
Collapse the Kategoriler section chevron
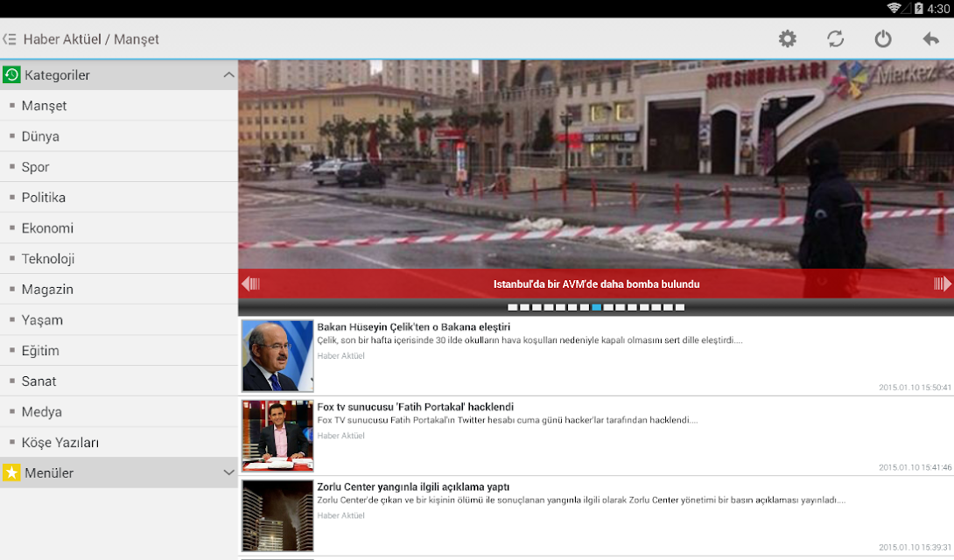228,74
